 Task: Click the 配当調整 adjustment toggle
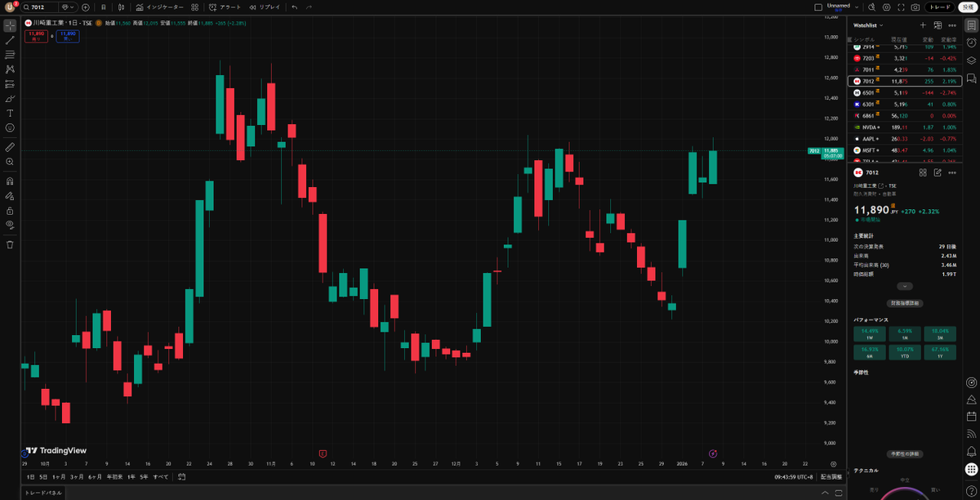831,476
